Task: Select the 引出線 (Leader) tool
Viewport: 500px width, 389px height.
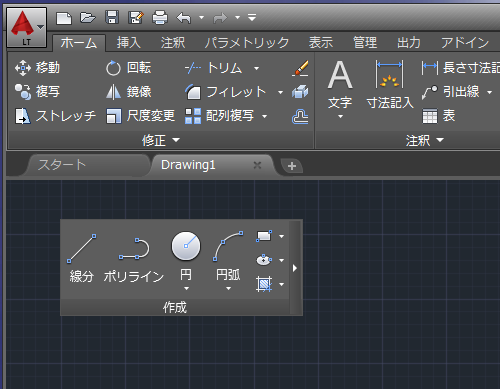Action: coord(451,92)
